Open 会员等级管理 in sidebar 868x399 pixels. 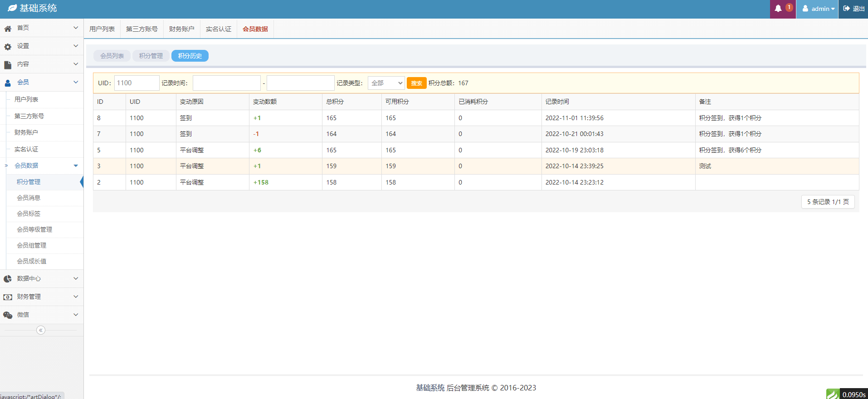click(34, 229)
